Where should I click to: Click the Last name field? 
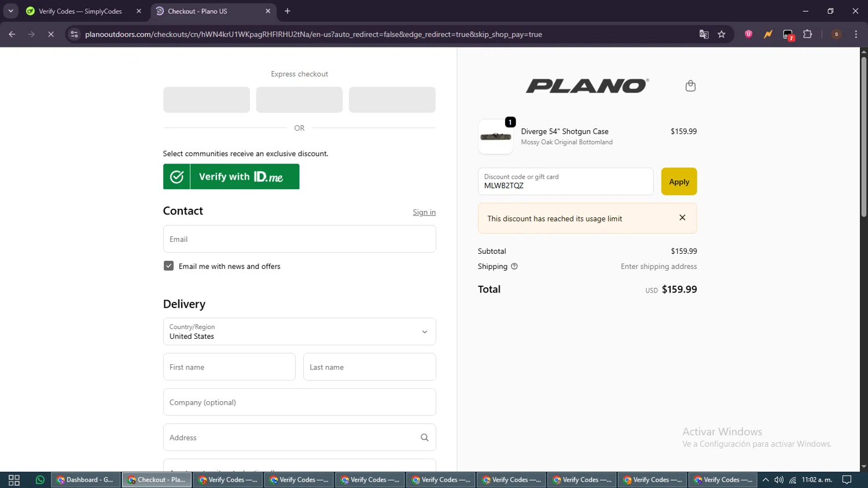369,367
